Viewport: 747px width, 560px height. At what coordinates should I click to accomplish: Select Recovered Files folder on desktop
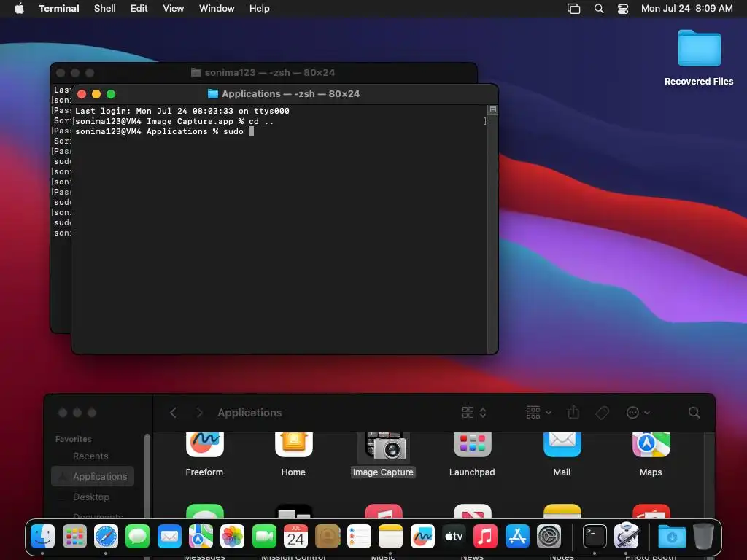pos(699,58)
